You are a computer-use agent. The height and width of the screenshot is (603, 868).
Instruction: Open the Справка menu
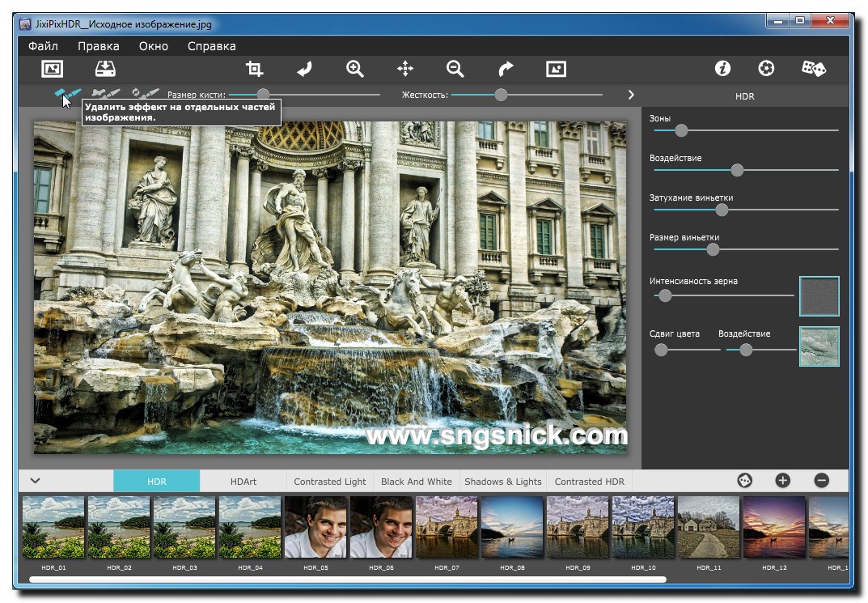click(x=211, y=46)
